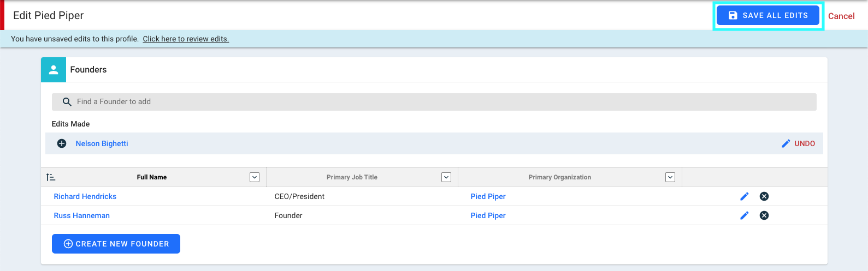The image size is (868, 271).
Task: Click the Founders person icon
Action: pos(54,70)
